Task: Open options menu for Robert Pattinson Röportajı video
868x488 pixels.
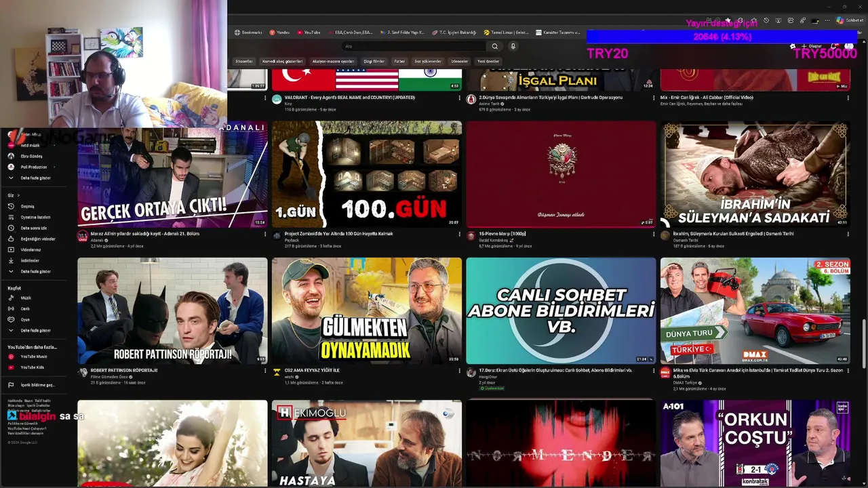Action: 265,371
